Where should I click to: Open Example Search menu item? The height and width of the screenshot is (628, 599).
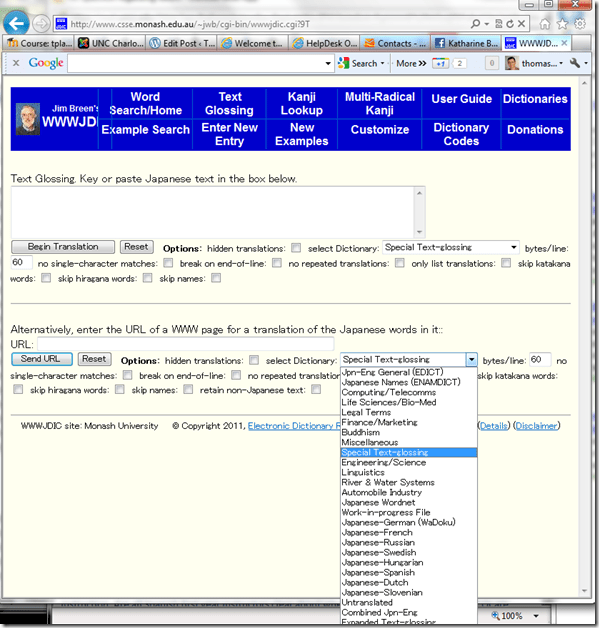pyautogui.click(x=145, y=129)
